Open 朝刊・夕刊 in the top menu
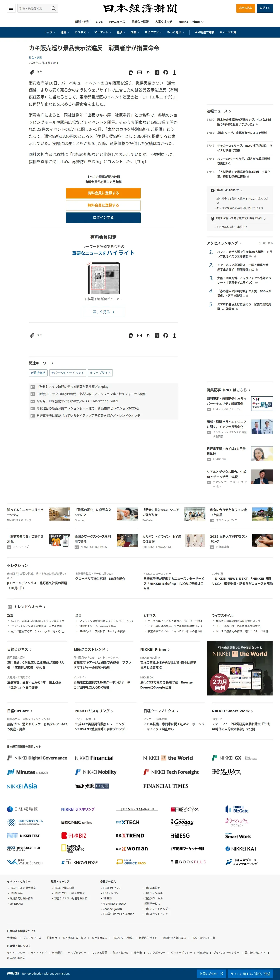This screenshot has width=280, height=980. pyautogui.click(x=82, y=22)
